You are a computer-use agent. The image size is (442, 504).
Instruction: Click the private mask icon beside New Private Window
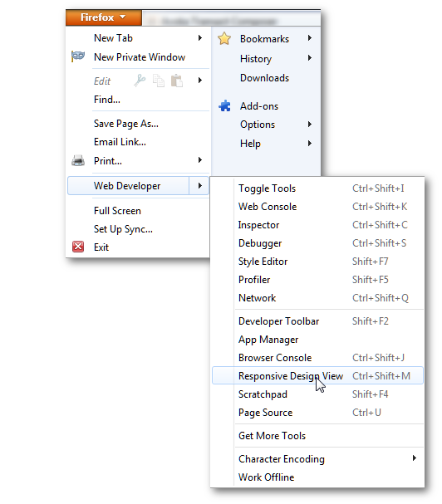tap(78, 56)
